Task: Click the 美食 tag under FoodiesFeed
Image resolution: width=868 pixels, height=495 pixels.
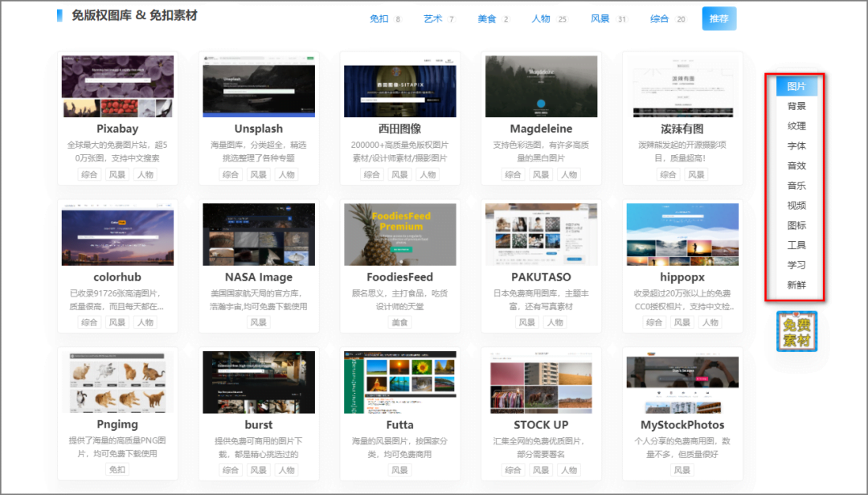Action: tap(400, 321)
